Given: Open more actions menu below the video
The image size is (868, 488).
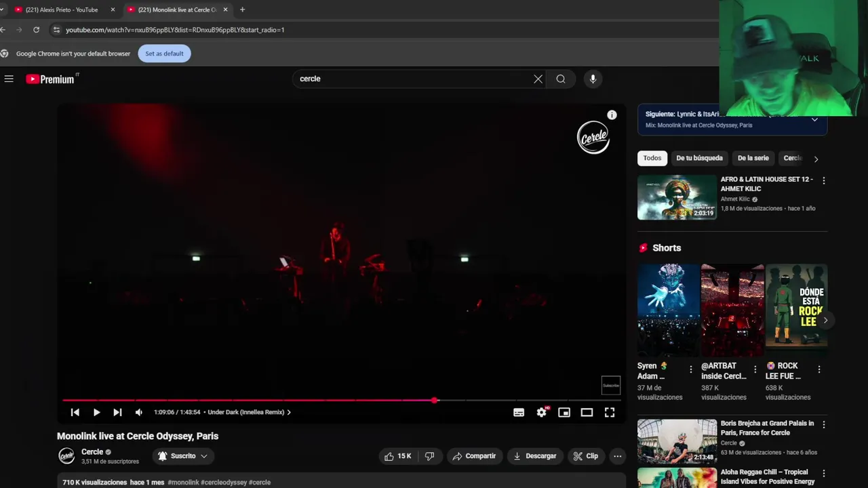Looking at the screenshot, I should [x=617, y=456].
